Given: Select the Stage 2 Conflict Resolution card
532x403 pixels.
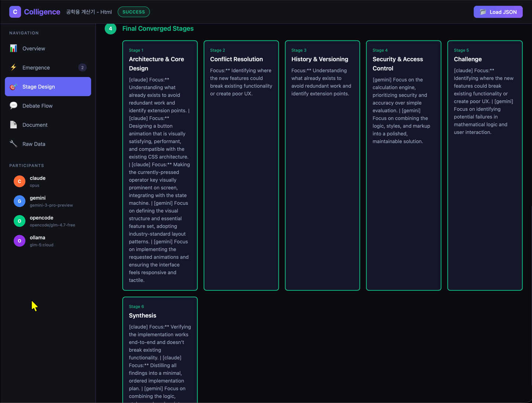Looking at the screenshot, I should click(x=241, y=165).
